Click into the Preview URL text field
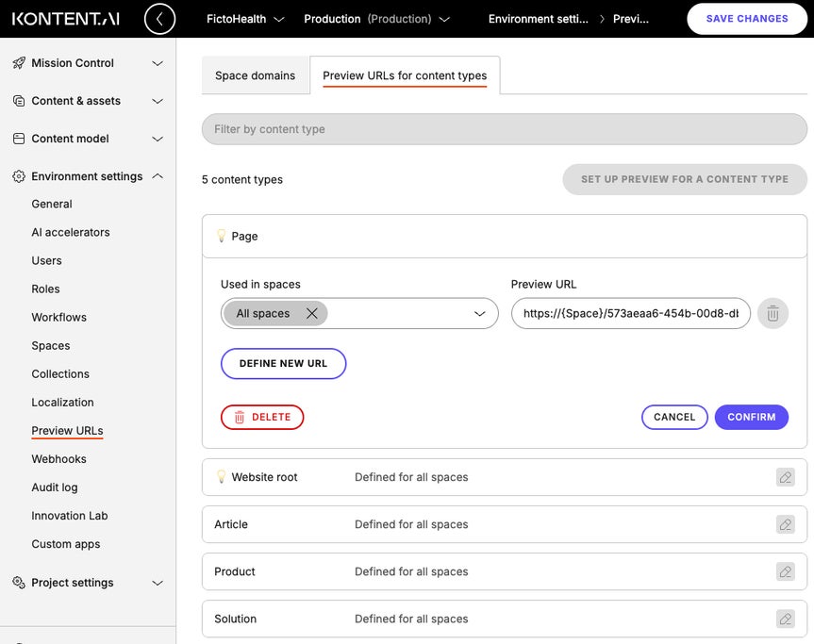Image resolution: width=814 pixels, height=644 pixels. pyautogui.click(x=630, y=313)
